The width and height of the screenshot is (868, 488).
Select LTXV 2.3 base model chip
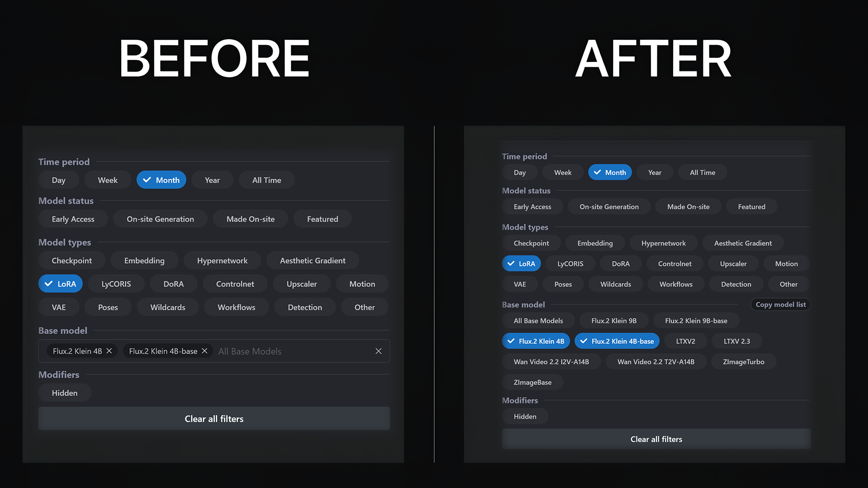coord(737,341)
